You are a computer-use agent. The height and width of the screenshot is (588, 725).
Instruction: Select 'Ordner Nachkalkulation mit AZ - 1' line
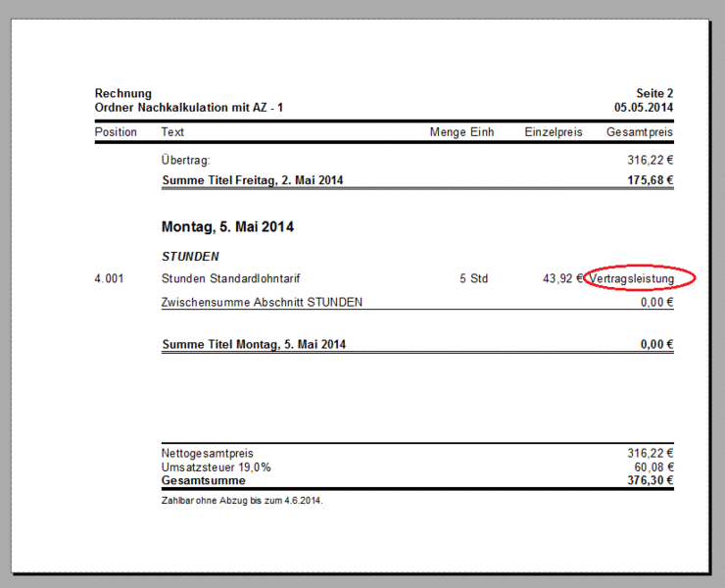point(189,108)
